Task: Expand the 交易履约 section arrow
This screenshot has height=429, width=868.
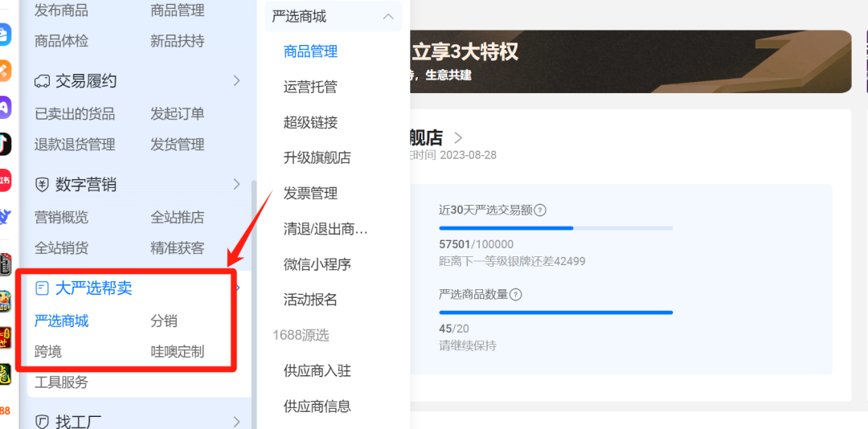Action: pos(237,81)
